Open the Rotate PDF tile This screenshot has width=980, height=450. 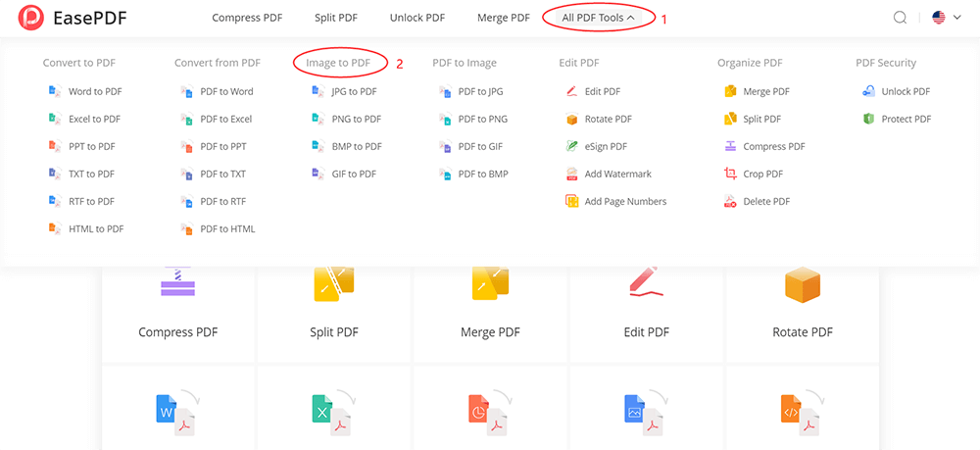(x=803, y=304)
